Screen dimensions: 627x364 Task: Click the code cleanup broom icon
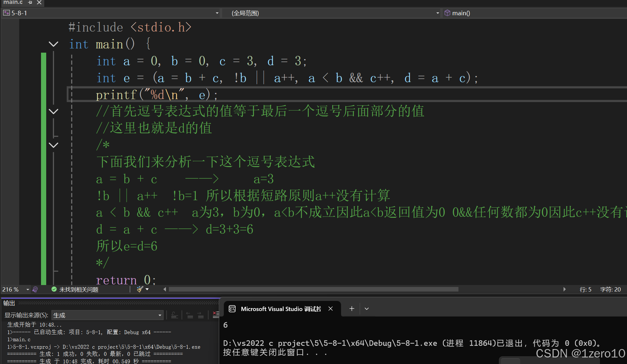tap(140, 289)
